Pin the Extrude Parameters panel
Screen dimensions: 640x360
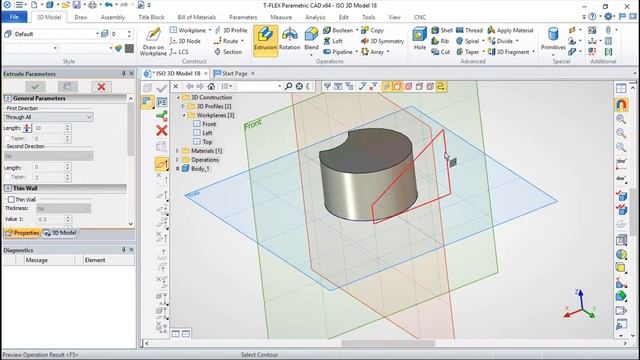click(x=123, y=73)
